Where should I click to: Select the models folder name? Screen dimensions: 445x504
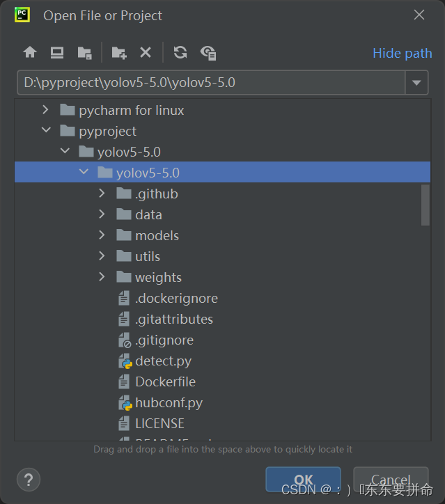[157, 235]
